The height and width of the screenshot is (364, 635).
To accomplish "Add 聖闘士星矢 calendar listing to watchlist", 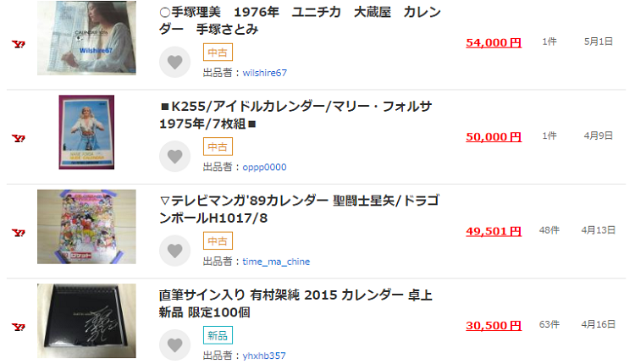I will 174,251.
